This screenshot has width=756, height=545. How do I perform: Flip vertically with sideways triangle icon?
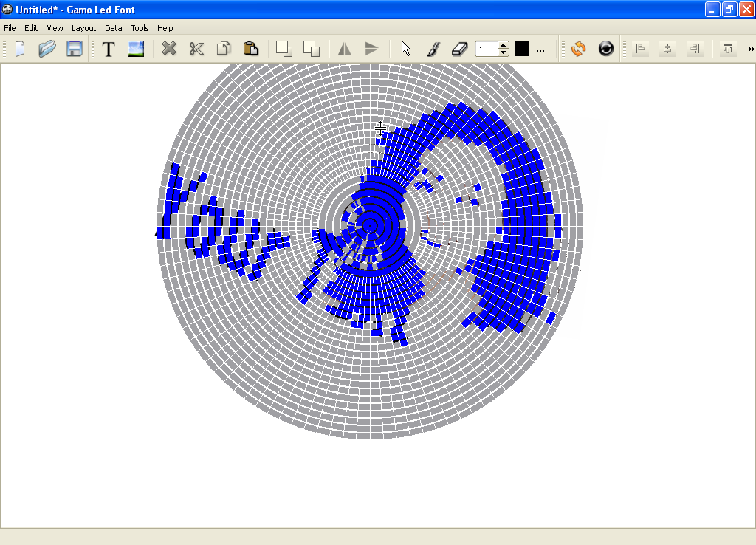(x=372, y=49)
